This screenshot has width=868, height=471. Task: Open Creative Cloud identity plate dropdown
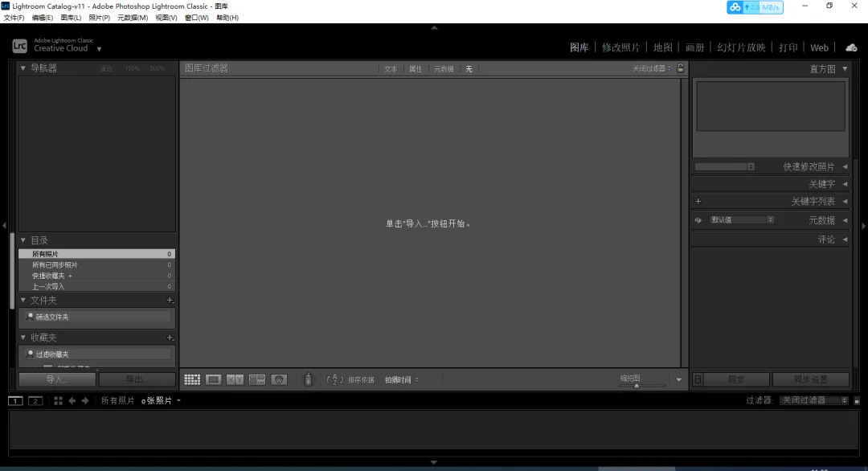(x=99, y=49)
